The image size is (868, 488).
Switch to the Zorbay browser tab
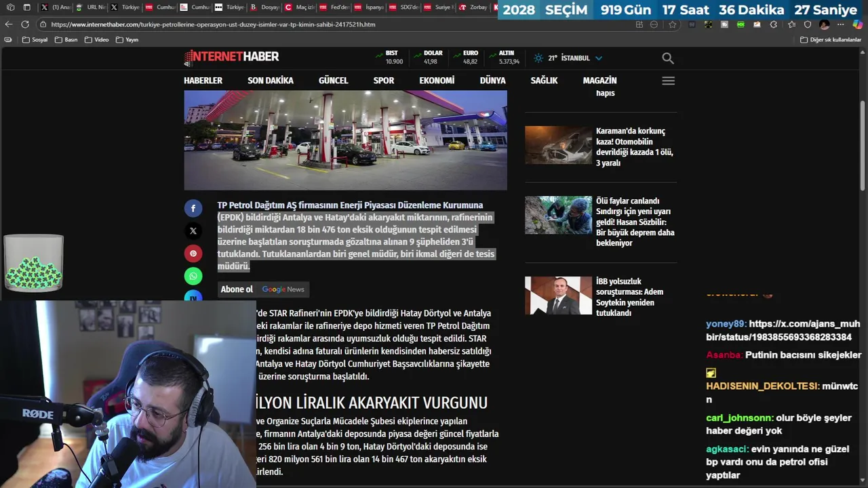[473, 7]
